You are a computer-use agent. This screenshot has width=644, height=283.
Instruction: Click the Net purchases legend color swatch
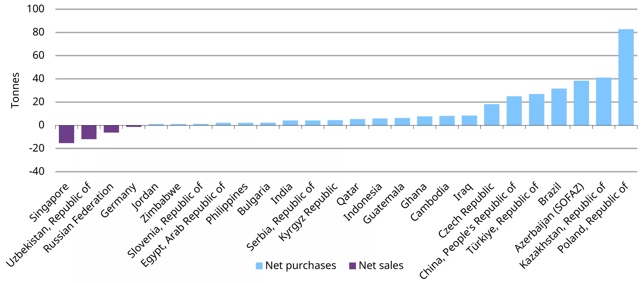259,266
